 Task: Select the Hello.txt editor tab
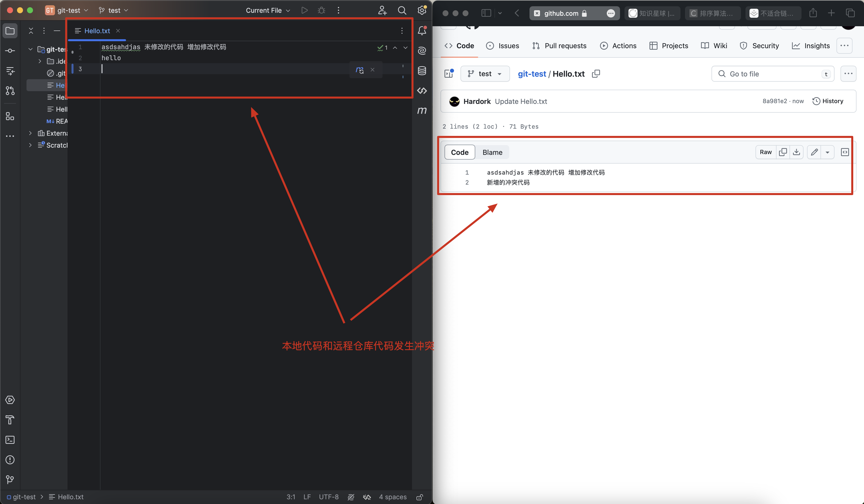tap(97, 30)
